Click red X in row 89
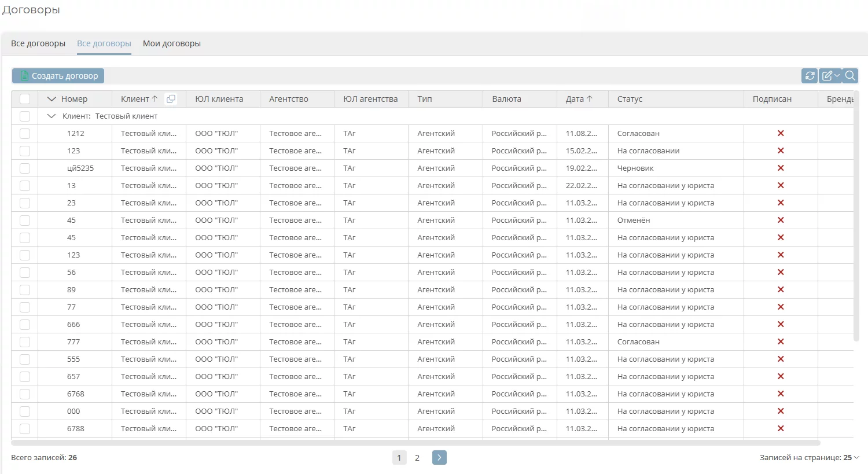Viewport: 868px width, 474px height. point(781,290)
